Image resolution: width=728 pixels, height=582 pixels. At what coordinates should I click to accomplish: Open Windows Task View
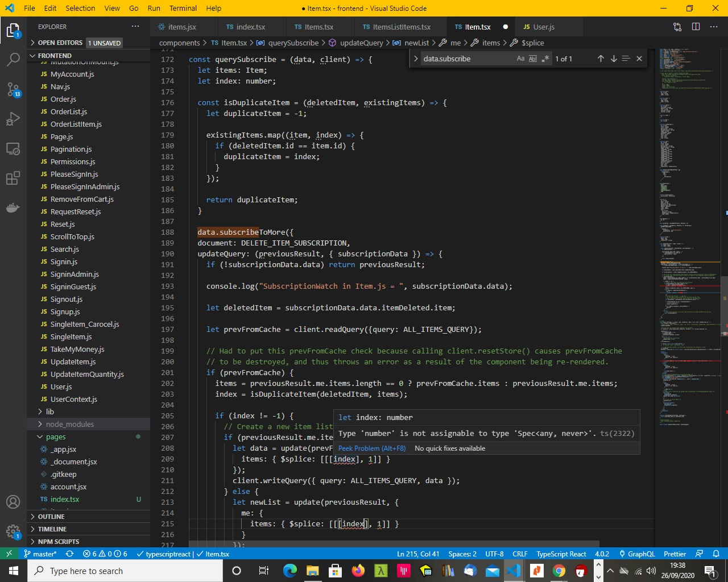[x=263, y=571]
